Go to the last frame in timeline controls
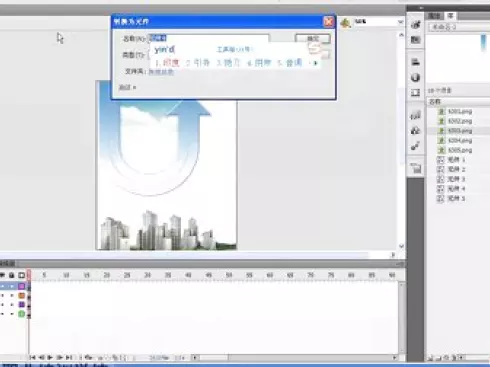The image size is (490, 367). point(69,357)
